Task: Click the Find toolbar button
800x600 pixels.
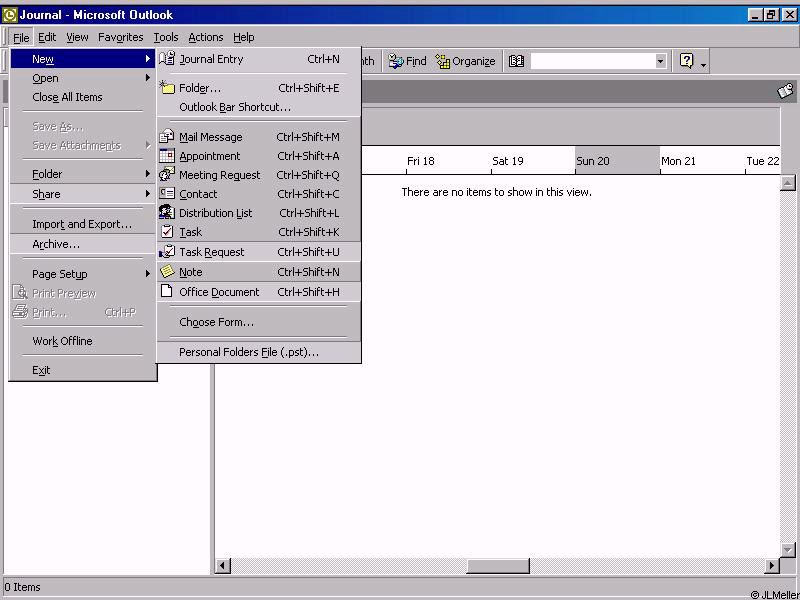Action: point(408,61)
